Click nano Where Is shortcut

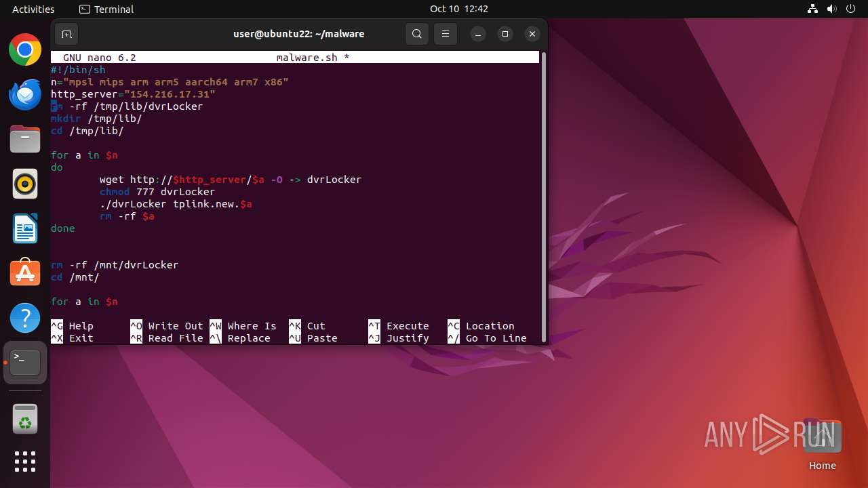[243, 326]
